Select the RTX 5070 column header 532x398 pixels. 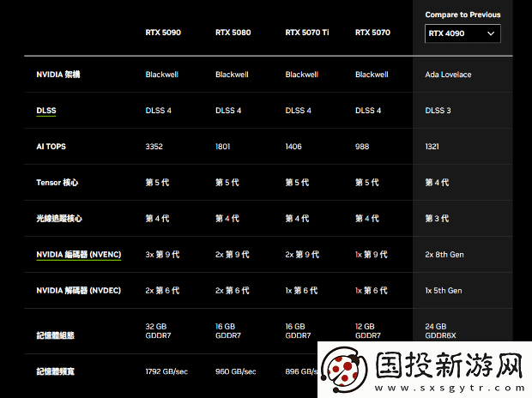pyautogui.click(x=372, y=33)
